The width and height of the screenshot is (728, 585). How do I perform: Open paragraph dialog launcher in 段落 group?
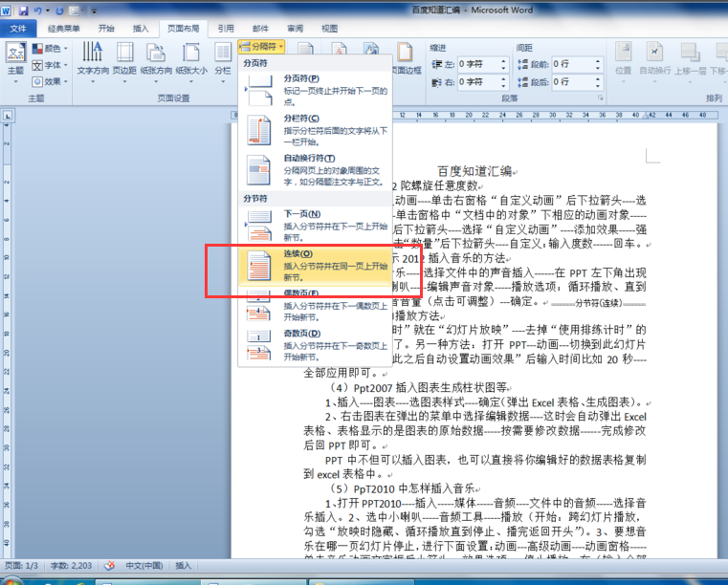(x=600, y=97)
